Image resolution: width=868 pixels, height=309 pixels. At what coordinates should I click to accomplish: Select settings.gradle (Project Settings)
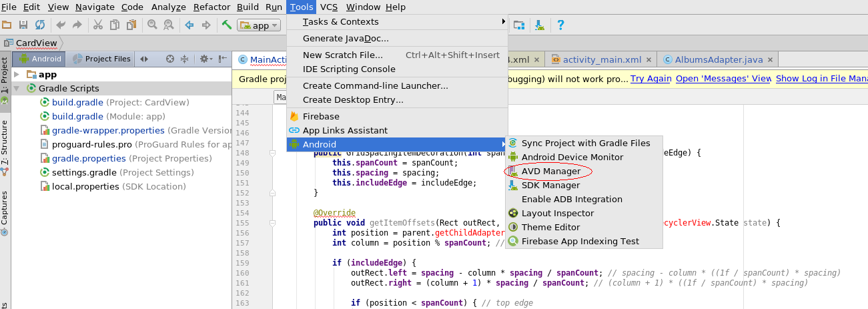[x=118, y=172]
